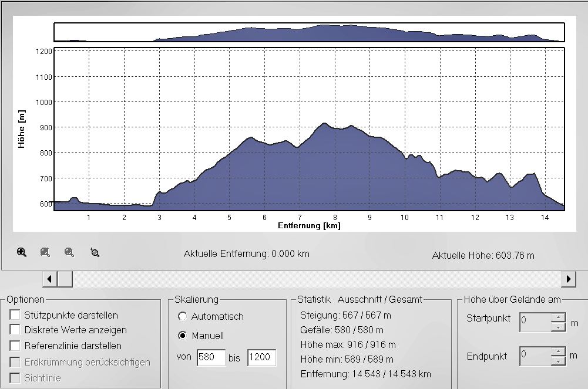This screenshot has width=588, height=389.
Task: Select 'Manuell' scaling radio button
Action: 182,336
